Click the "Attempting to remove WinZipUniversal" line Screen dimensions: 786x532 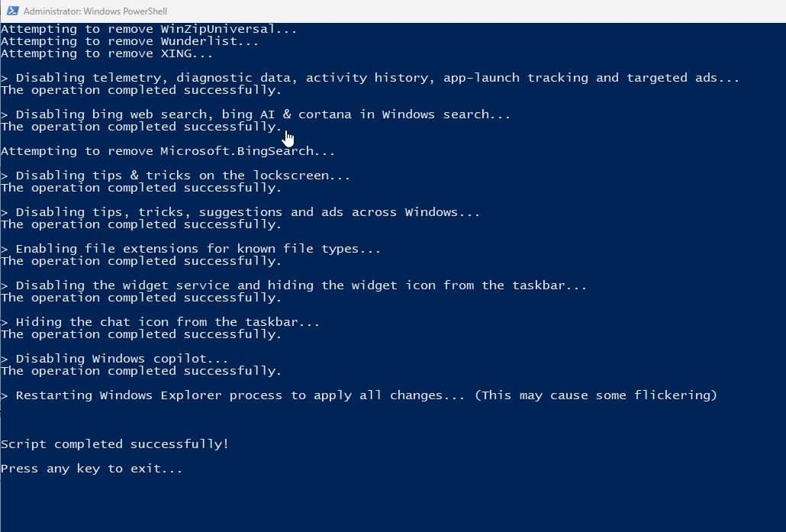point(149,29)
